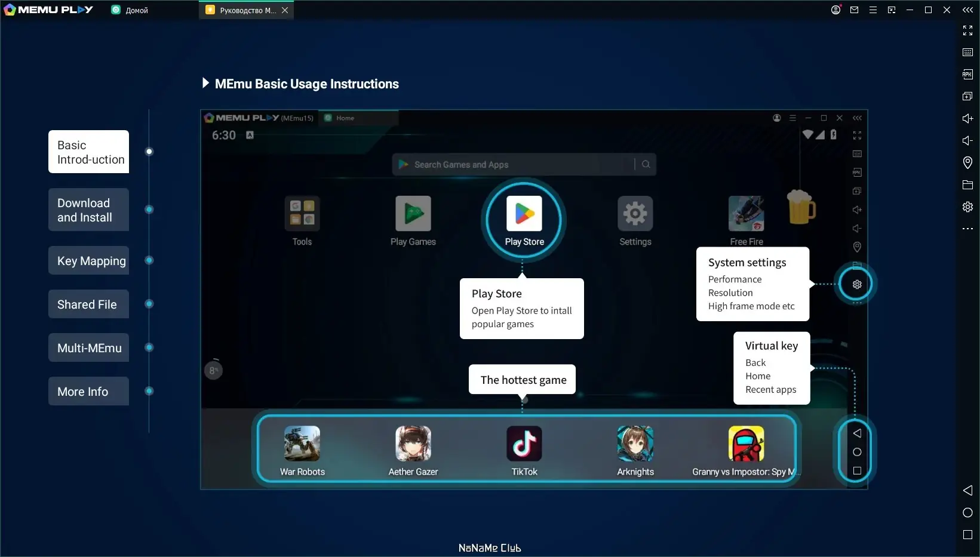This screenshot has height=557, width=980.
Task: Click the Open Play Store to intall description
Action: point(522,318)
